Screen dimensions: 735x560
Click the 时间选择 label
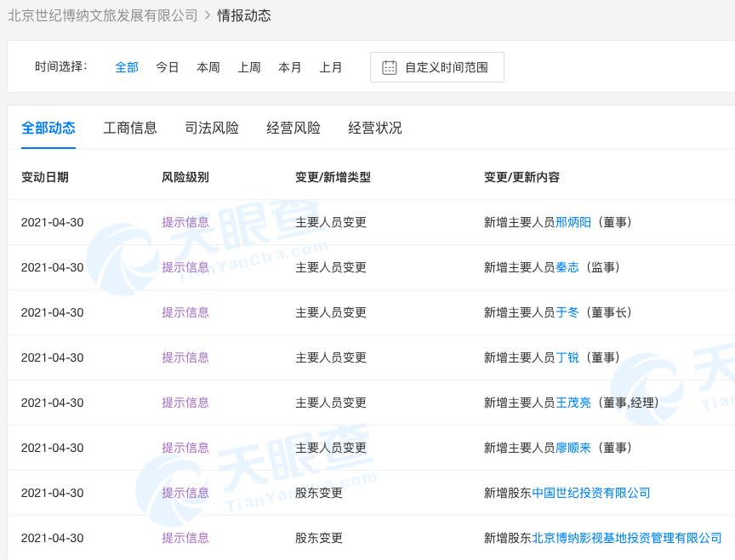[x=61, y=66]
